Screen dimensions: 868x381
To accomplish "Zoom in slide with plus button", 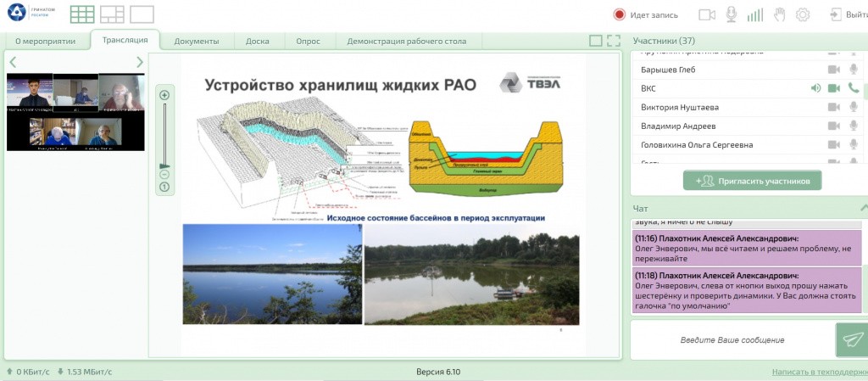I will [164, 95].
